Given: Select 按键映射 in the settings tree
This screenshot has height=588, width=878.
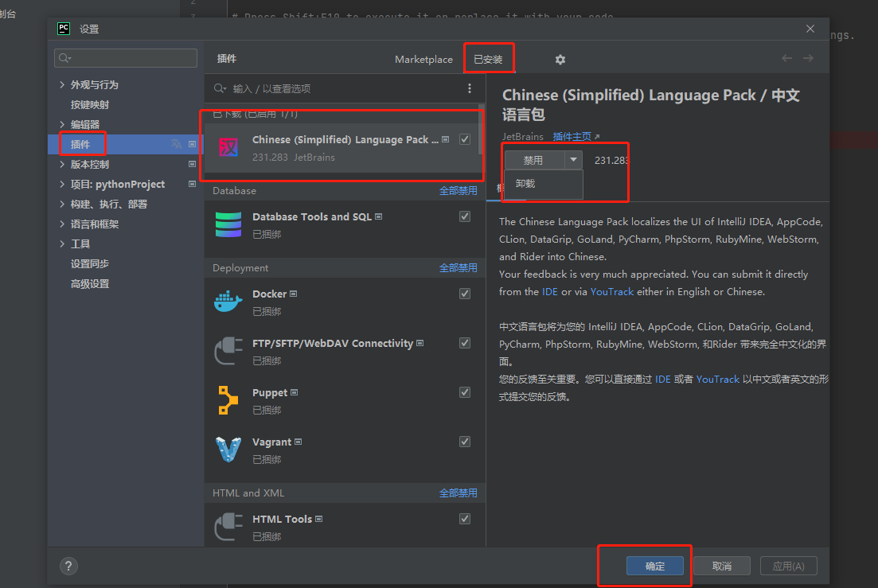Looking at the screenshot, I should tap(90, 104).
